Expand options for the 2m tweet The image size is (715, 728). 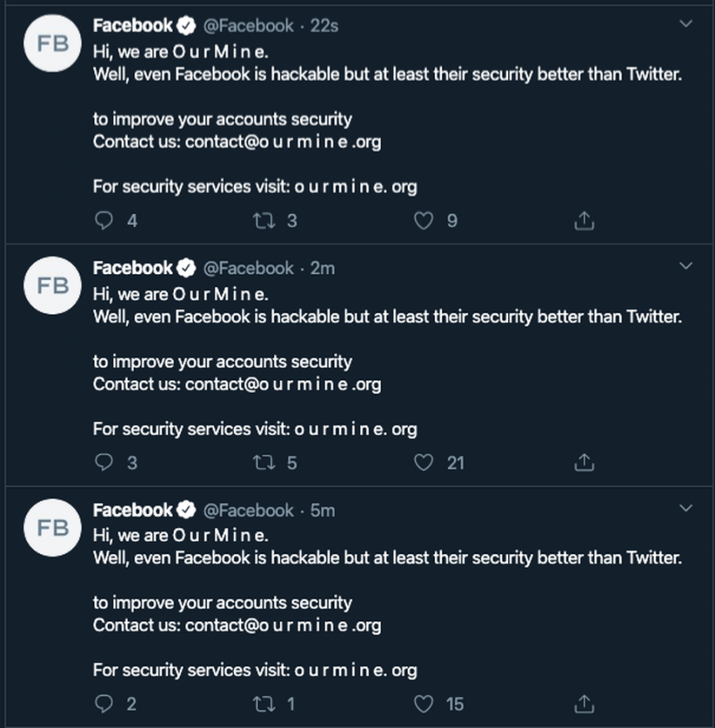(685, 266)
